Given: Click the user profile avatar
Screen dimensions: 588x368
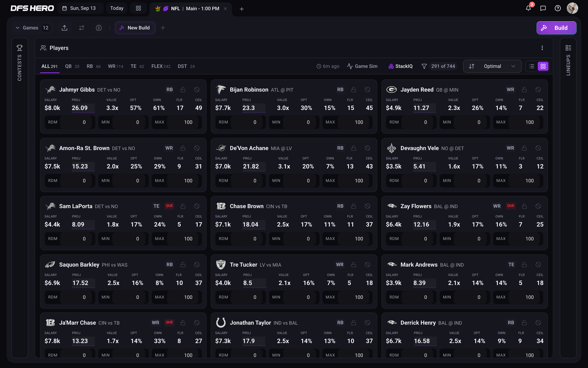Looking at the screenshot, I should coord(572,8).
